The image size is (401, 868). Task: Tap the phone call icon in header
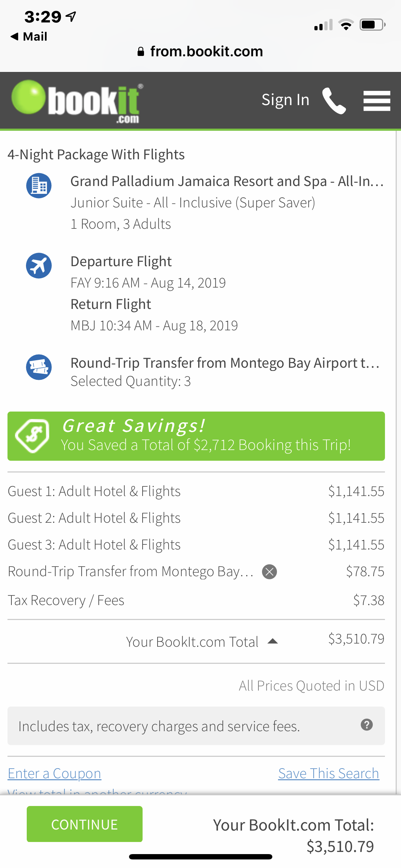click(x=334, y=101)
